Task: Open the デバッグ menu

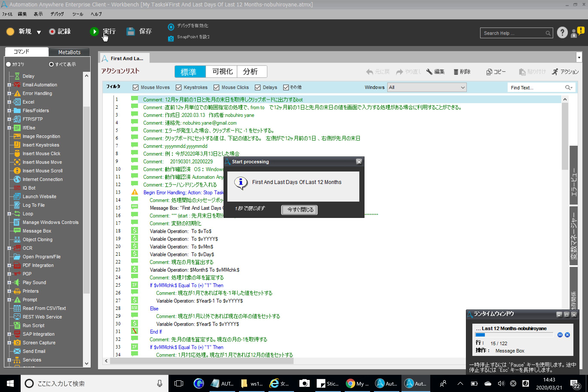Action: click(57, 14)
